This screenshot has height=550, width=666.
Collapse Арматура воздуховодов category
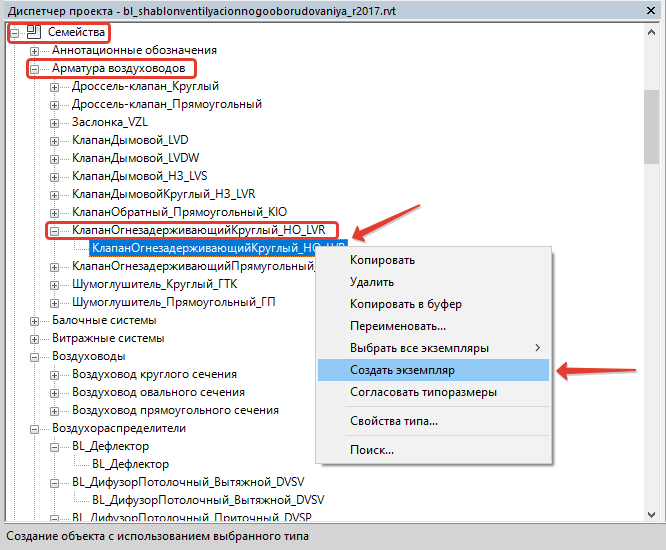(35, 68)
